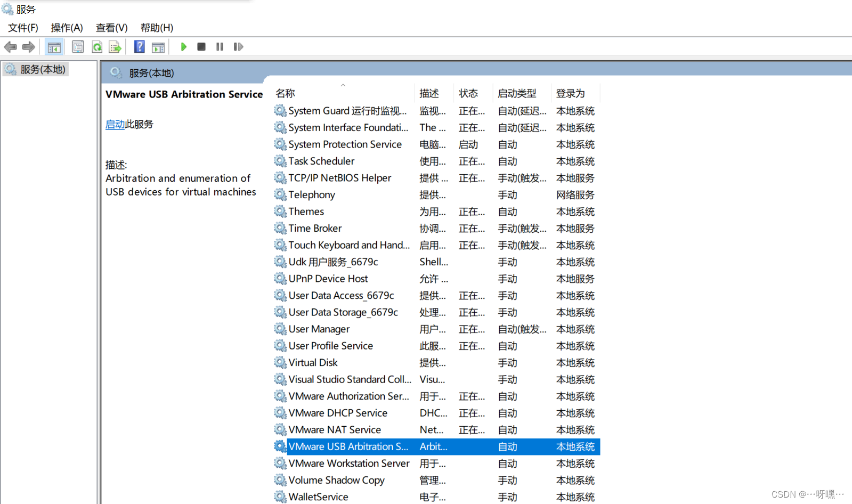This screenshot has width=852, height=504.
Task: Click the gear icon of UPnP Device Host
Action: (x=280, y=279)
